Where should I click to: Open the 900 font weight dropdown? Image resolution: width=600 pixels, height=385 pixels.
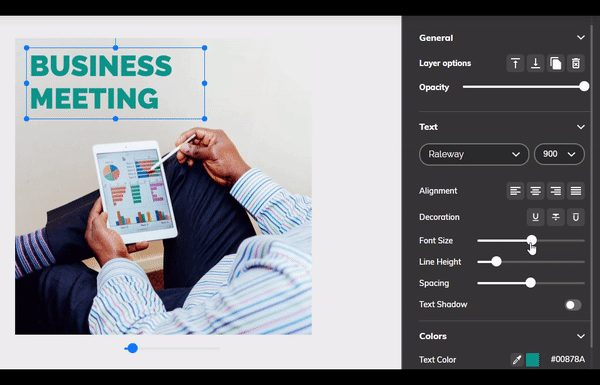point(559,154)
